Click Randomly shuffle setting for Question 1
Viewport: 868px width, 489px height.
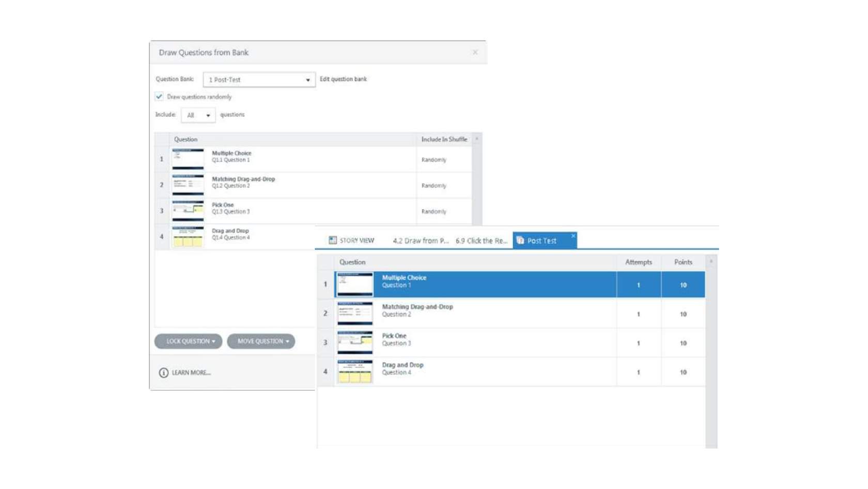[433, 160]
